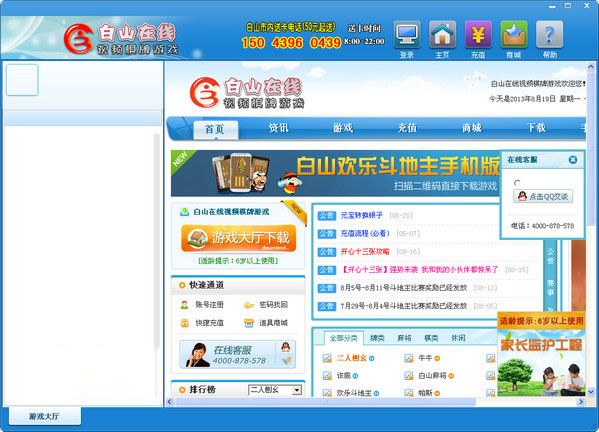599x432 pixels.
Task: Click the 账号注册 icon in quick links
Action: (185, 305)
